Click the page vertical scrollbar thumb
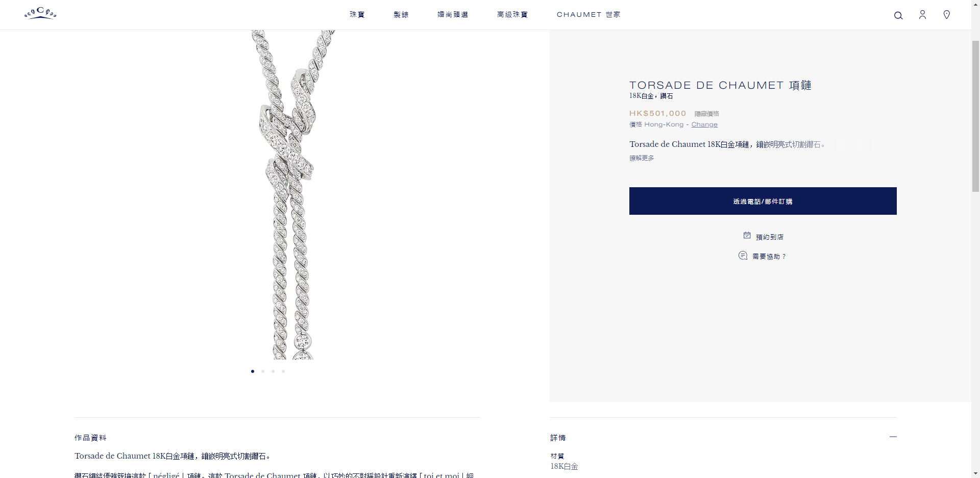This screenshot has height=478, width=980. [975, 116]
